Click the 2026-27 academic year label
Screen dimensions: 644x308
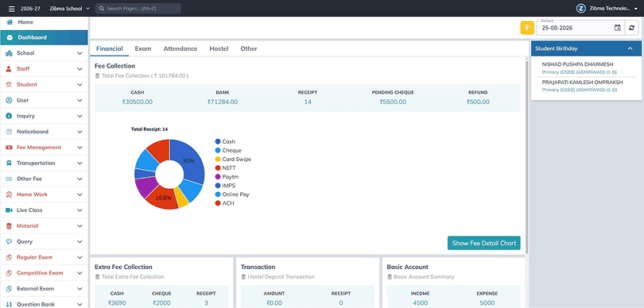30,9
